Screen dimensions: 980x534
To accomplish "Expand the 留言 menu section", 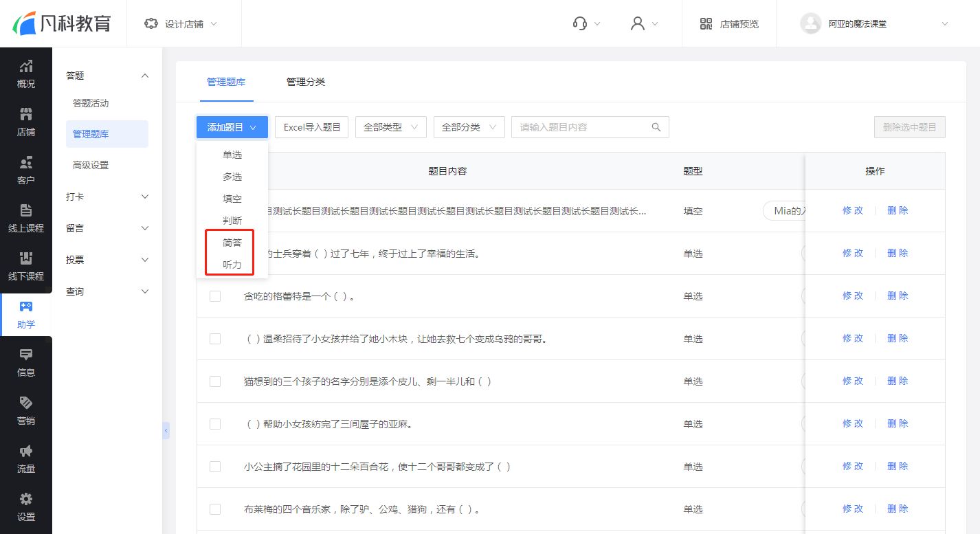I will click(107, 228).
